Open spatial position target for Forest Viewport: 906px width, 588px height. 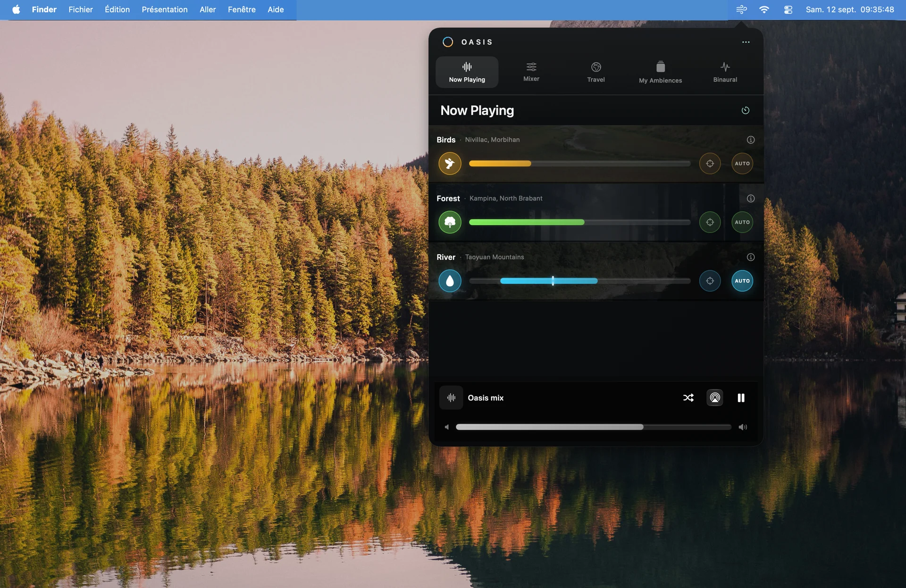click(x=710, y=222)
